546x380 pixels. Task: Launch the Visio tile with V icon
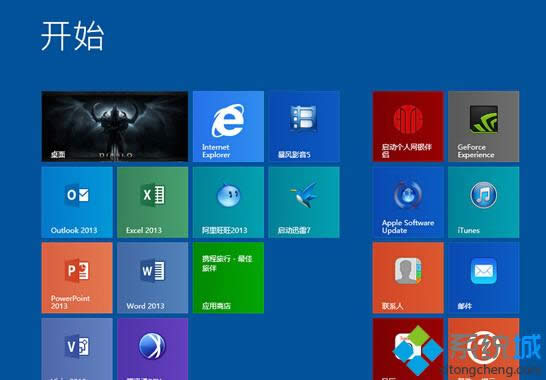pyautogui.click(x=77, y=349)
